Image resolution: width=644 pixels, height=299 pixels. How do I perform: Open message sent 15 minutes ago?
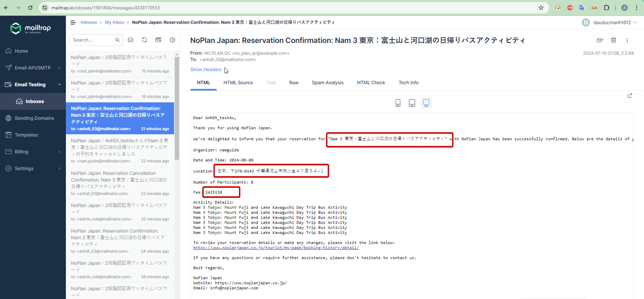[120, 64]
